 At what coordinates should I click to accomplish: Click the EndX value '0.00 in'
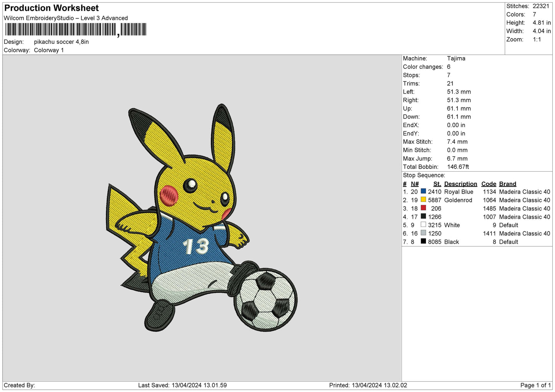(456, 125)
